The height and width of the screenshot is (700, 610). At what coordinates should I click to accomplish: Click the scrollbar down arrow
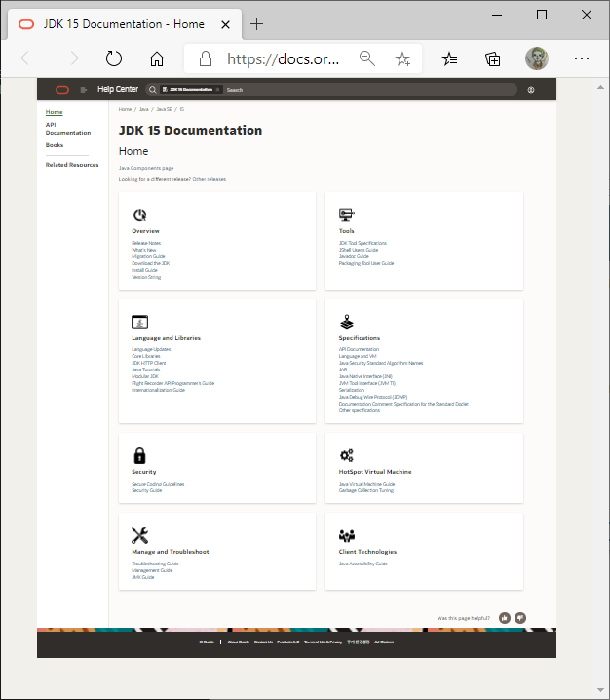[x=600, y=690]
